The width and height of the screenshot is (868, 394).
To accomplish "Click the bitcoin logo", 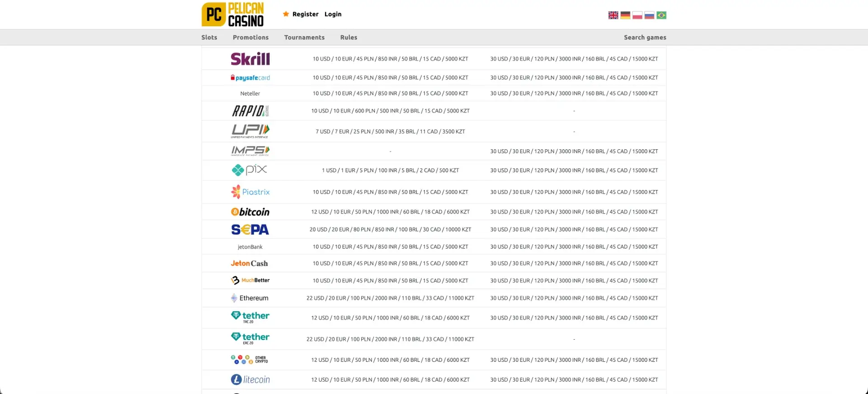I will pos(250,212).
